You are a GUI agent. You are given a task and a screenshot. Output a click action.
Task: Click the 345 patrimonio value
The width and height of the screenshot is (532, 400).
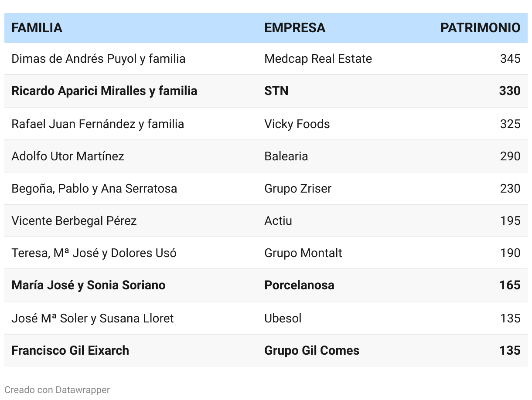pyautogui.click(x=510, y=59)
